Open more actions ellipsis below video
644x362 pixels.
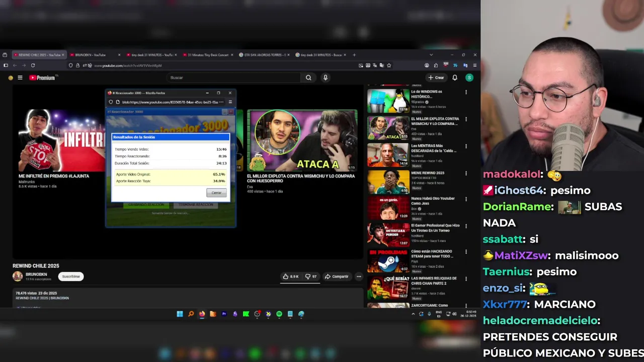(x=359, y=277)
